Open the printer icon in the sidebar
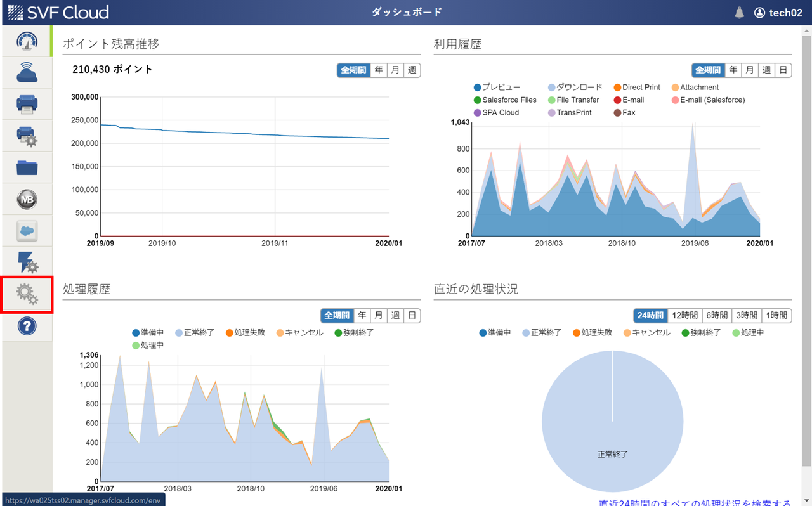This screenshot has height=506, width=812. tap(26, 104)
